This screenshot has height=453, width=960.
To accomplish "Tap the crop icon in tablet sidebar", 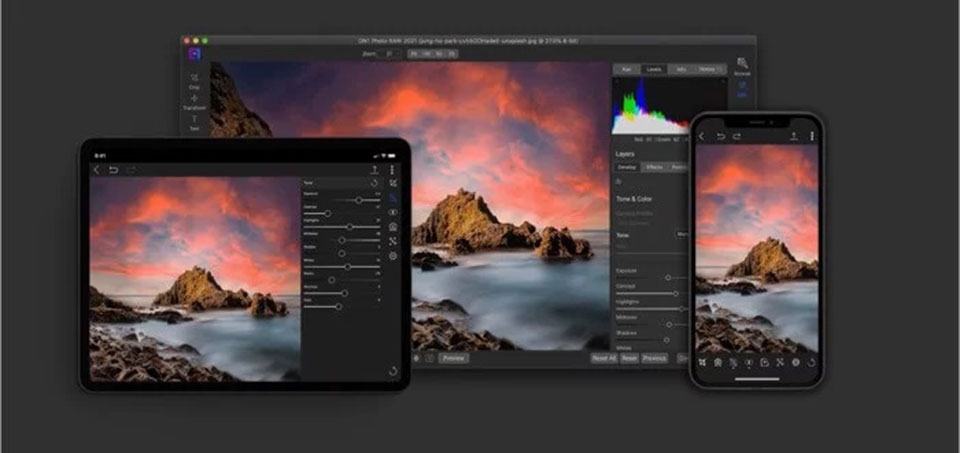I will [393, 183].
